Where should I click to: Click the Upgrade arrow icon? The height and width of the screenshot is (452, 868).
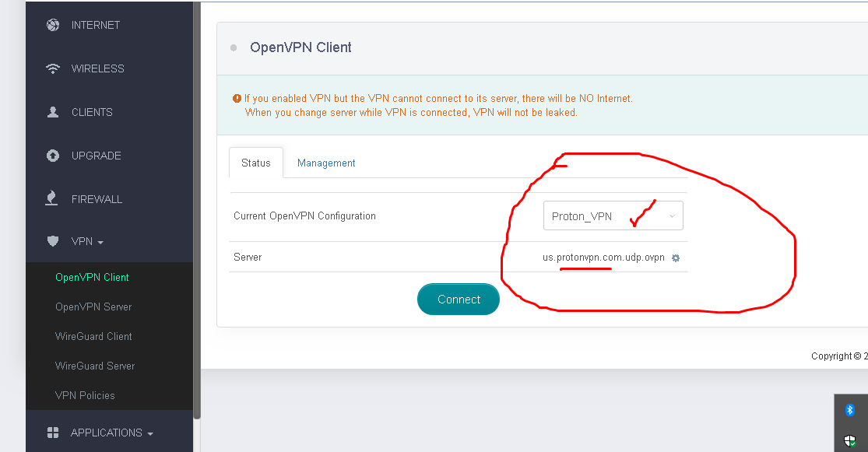pyautogui.click(x=53, y=156)
